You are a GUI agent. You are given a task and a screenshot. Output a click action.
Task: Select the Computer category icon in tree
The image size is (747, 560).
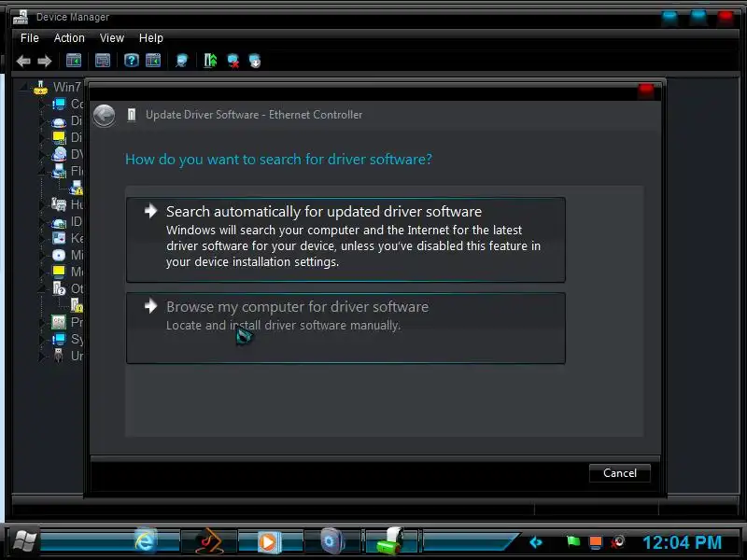click(59, 104)
